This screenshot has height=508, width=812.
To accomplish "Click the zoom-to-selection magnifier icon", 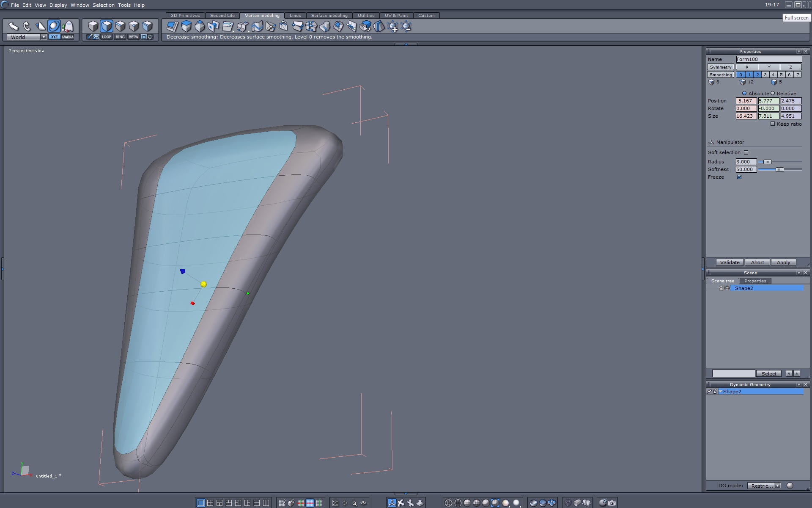I will tap(354, 503).
